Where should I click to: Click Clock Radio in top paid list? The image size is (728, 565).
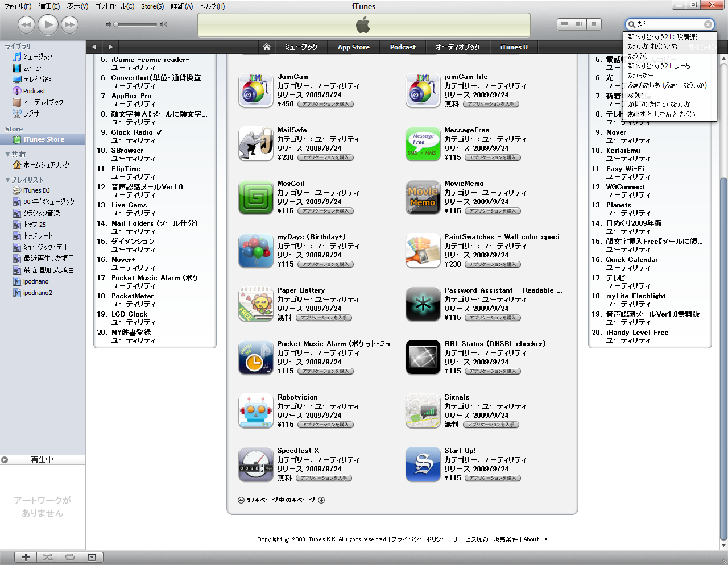[132, 132]
